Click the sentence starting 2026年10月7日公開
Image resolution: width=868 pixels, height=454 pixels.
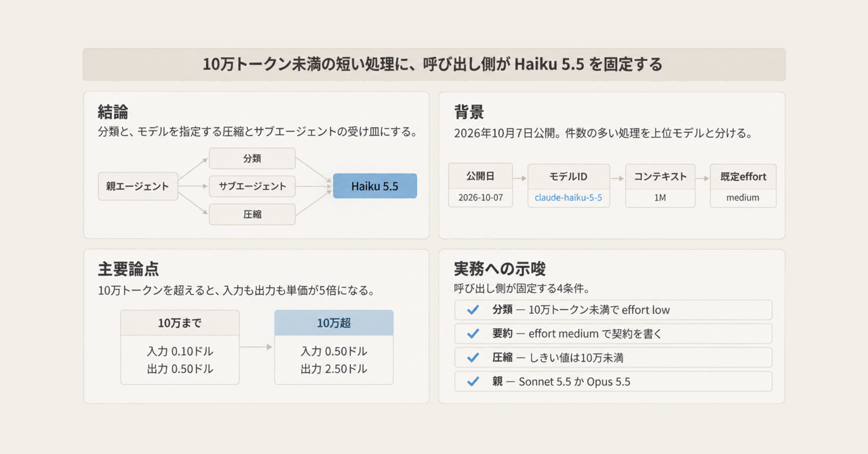click(x=603, y=133)
